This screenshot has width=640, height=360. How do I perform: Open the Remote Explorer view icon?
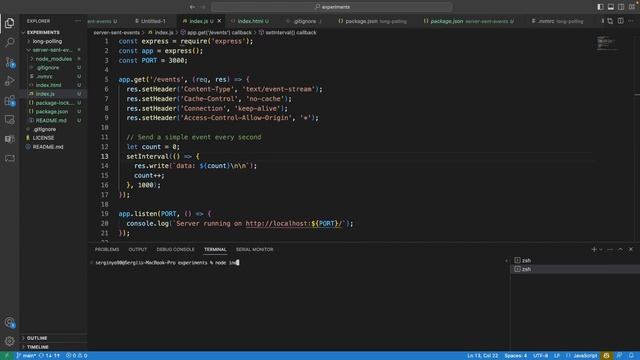coord(9,120)
